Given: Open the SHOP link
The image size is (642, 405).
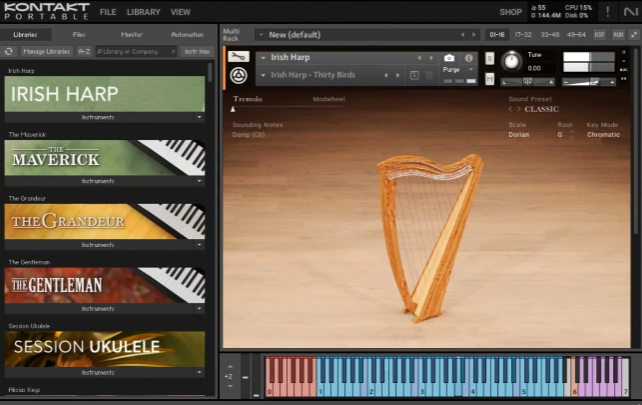Looking at the screenshot, I should (x=511, y=12).
